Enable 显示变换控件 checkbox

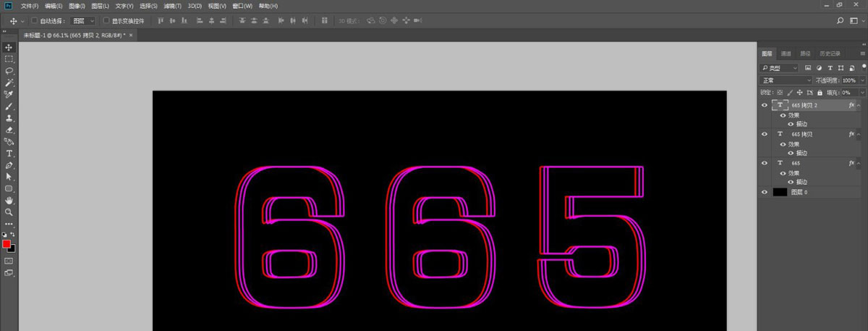point(106,21)
